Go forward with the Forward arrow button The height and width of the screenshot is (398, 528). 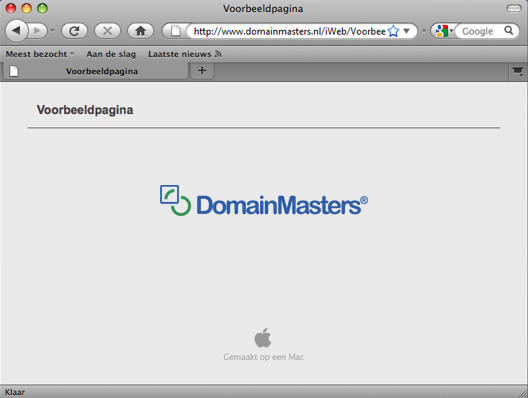point(38,31)
